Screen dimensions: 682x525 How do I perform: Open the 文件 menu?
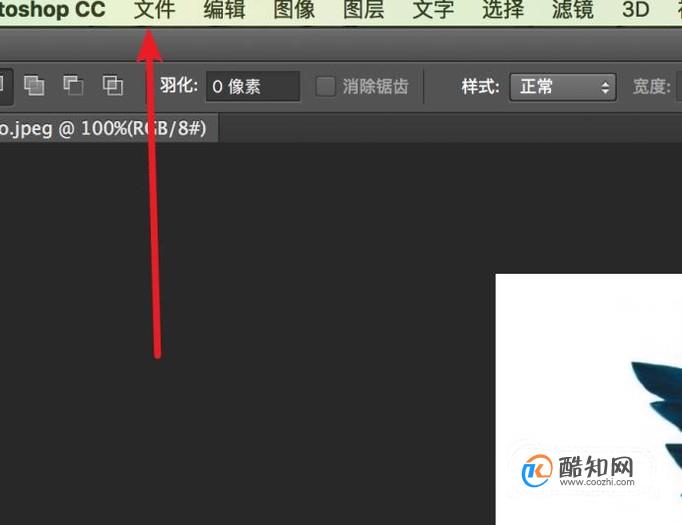tap(154, 10)
